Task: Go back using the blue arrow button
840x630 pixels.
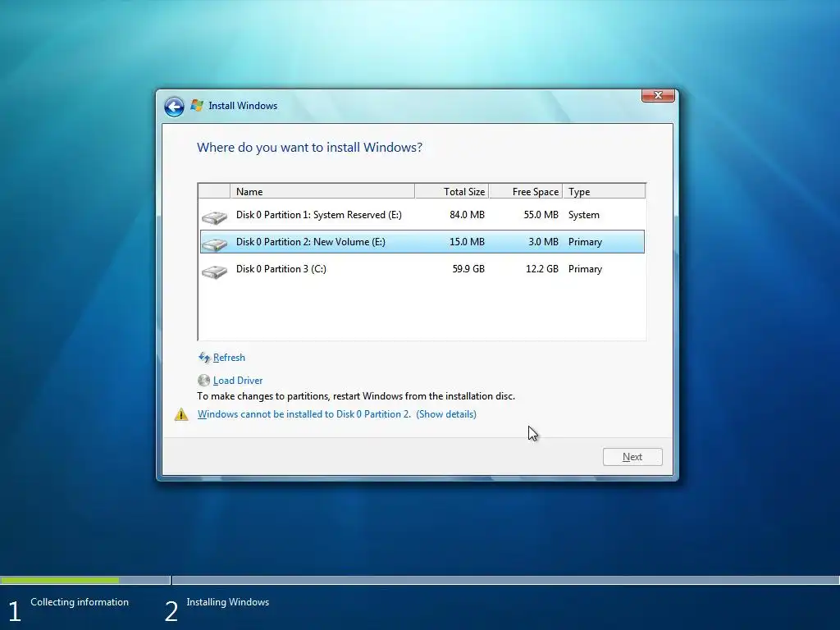Action: click(174, 107)
